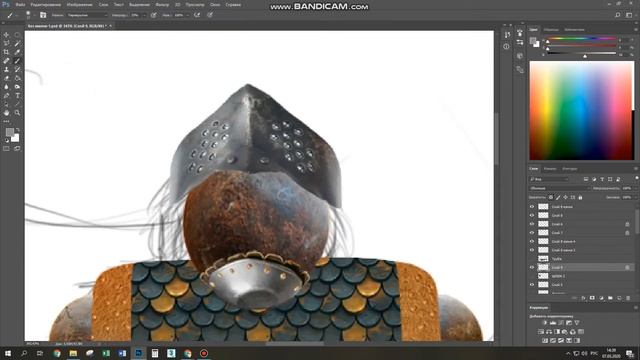Open the layer filter type dropdown
The image size is (640, 360).
coord(549,179)
